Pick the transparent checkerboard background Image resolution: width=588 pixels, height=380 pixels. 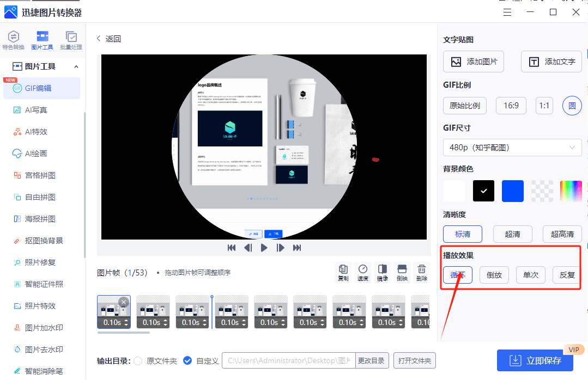(542, 191)
